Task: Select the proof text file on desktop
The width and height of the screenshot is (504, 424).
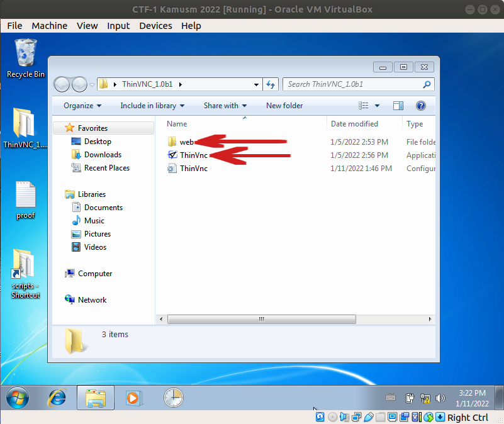Action: click(25, 200)
